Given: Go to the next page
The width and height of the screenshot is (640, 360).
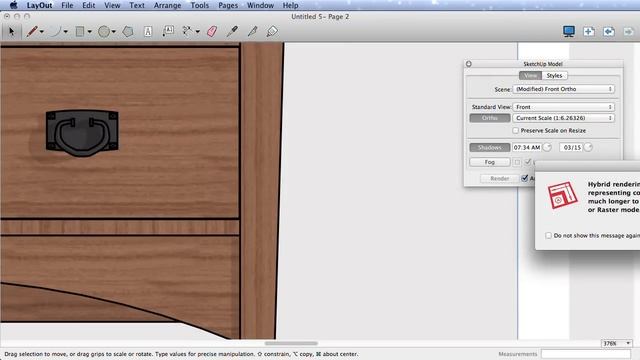Looking at the screenshot, I should point(628,31).
